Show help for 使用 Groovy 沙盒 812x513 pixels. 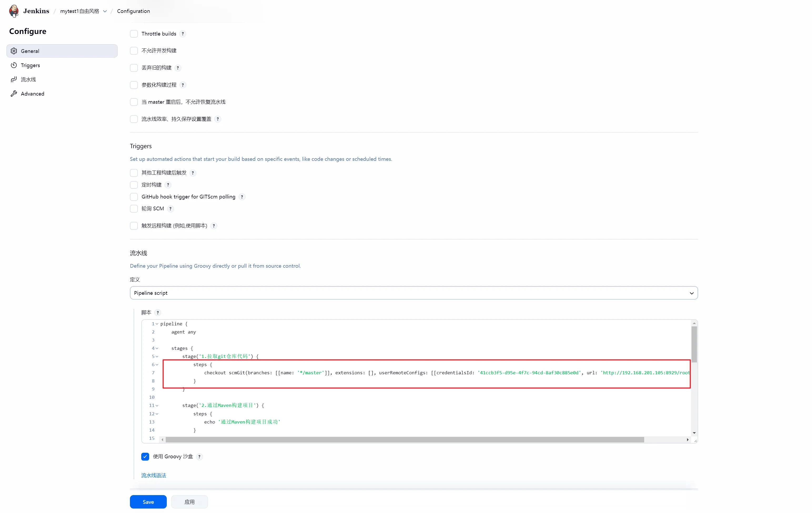[x=199, y=457]
